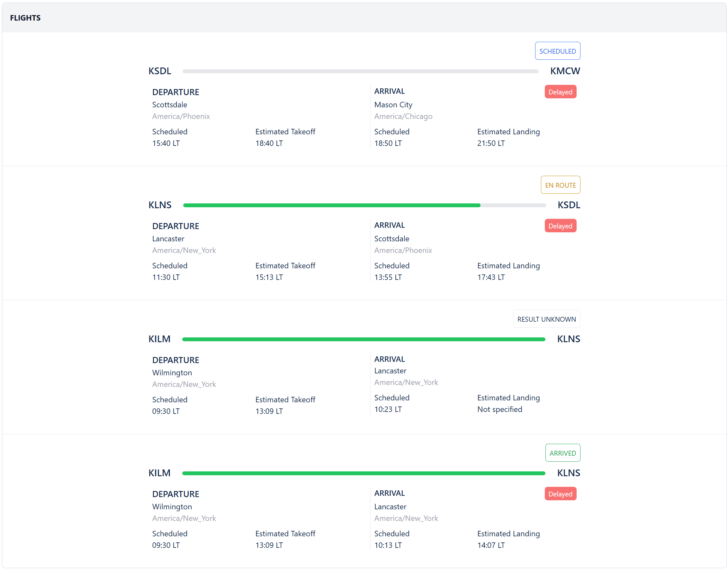728x571 pixels.
Task: Click Delayed tag on Mason City arrival
Action: pyautogui.click(x=560, y=92)
